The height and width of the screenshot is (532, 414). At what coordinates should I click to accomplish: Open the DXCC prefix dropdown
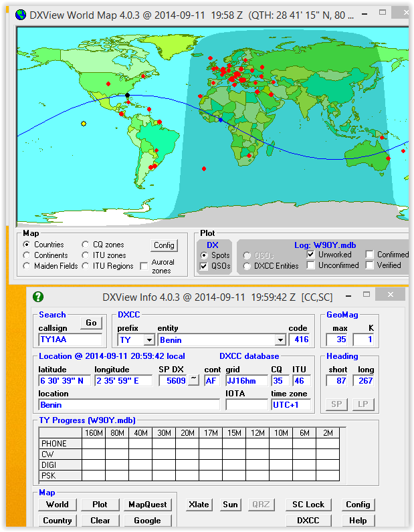click(149, 340)
